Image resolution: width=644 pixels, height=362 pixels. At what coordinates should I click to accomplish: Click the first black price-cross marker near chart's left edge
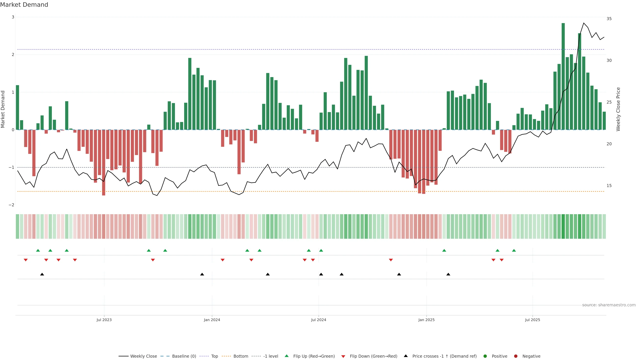[42, 274]
